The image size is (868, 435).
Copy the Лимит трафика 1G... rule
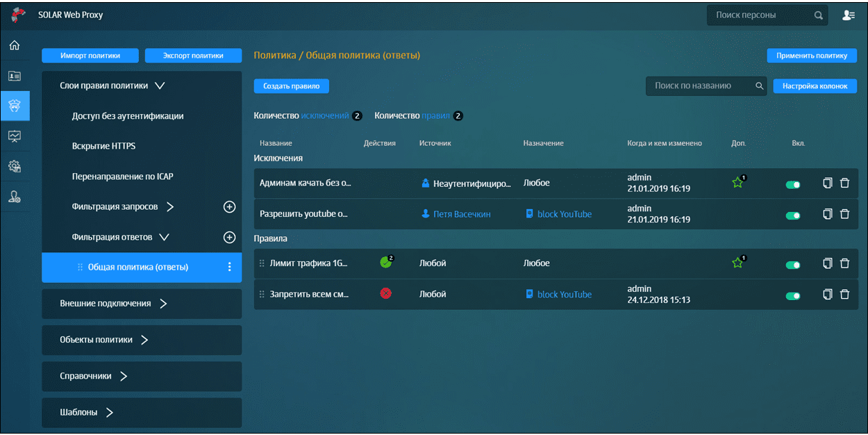(x=827, y=263)
